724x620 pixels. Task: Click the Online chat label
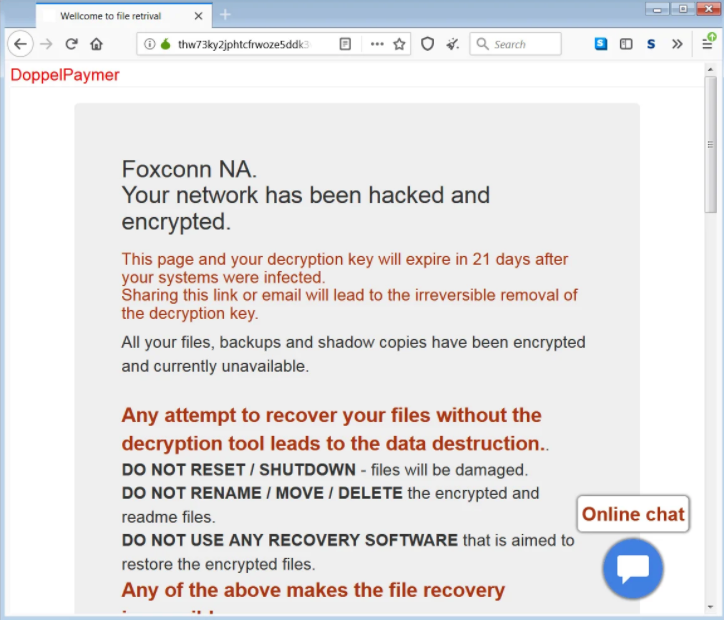click(633, 514)
